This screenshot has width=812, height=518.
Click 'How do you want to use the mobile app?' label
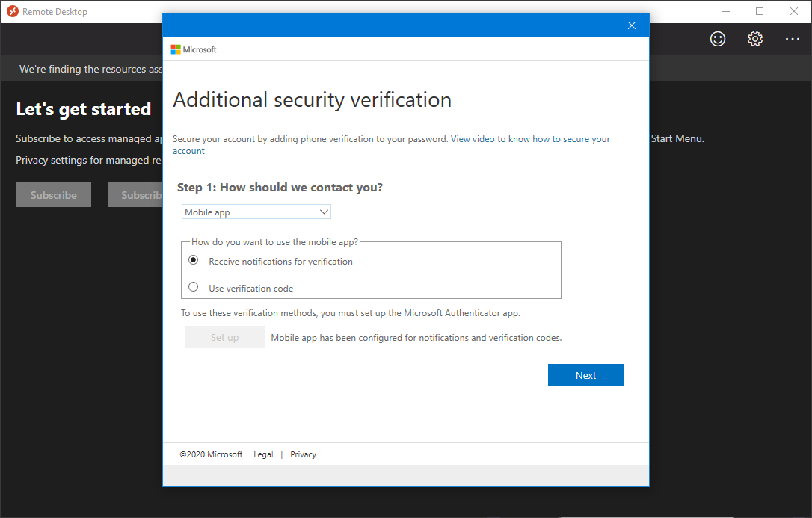click(x=274, y=241)
